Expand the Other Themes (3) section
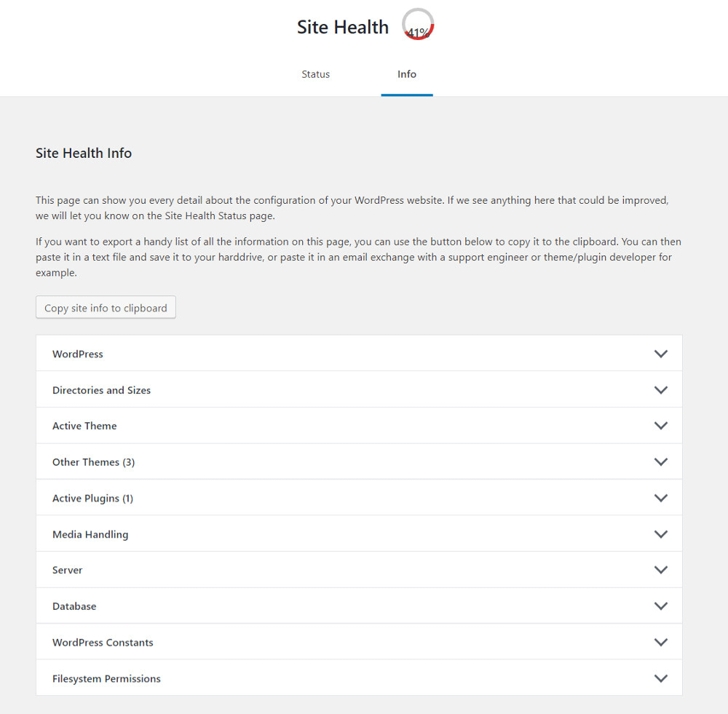This screenshot has height=714, width=728. point(359,461)
